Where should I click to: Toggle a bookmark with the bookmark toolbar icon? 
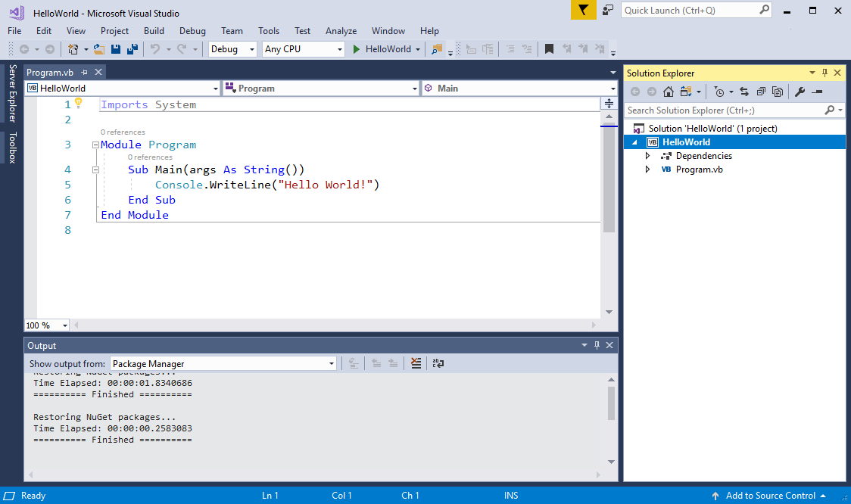pyautogui.click(x=549, y=48)
